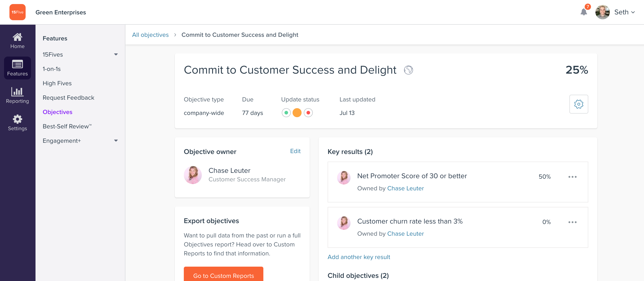The width and height of the screenshot is (644, 281).
Task: Click the 77 days due value
Action: tap(253, 113)
